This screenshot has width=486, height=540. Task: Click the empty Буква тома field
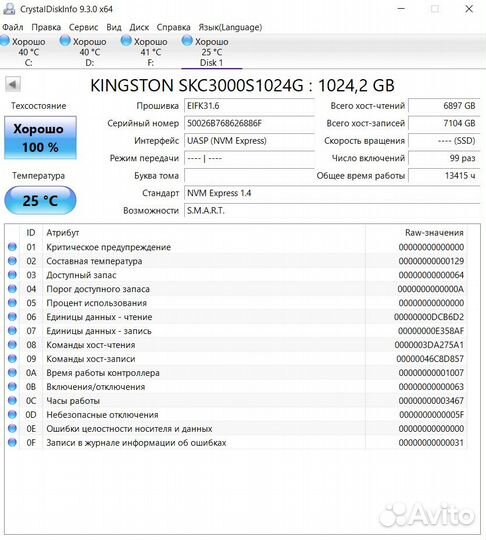coord(249,176)
